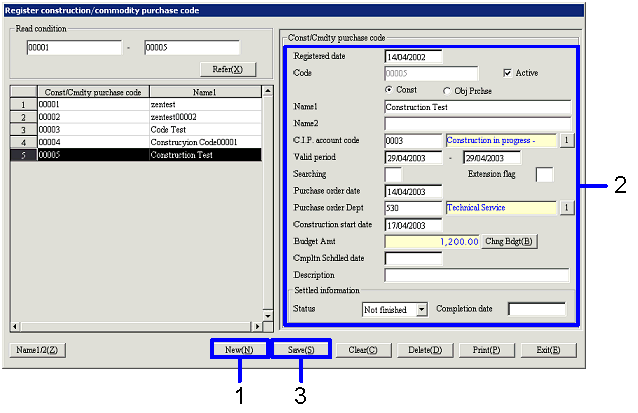Viewport: 638px width, 413px height.
Task: Click the Description input field
Action: pos(476,275)
